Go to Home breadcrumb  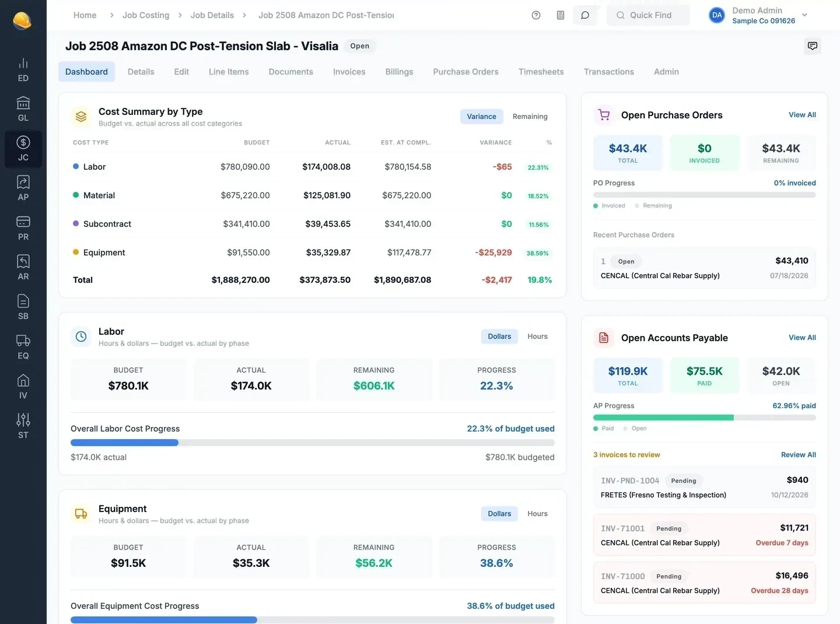pos(85,15)
